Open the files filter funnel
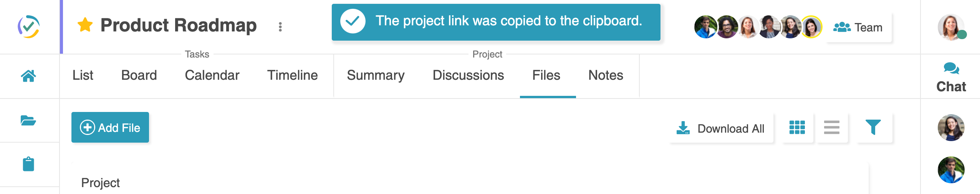This screenshot has height=194, width=980. tap(873, 128)
